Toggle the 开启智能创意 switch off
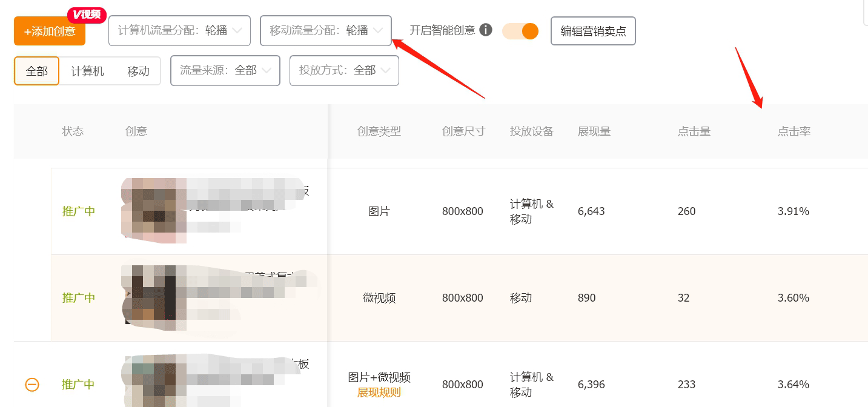The height and width of the screenshot is (407, 868). point(521,31)
